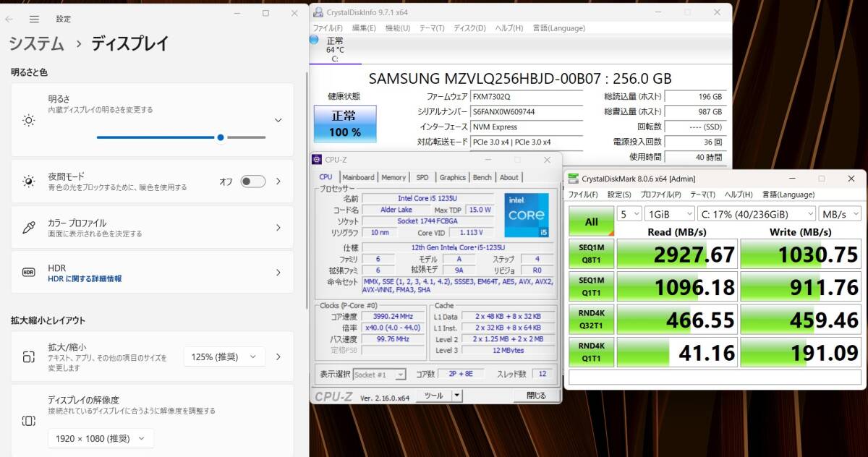Viewport: 868px width, 457px height.
Task: Open HDR settings chevron
Action: point(278,273)
